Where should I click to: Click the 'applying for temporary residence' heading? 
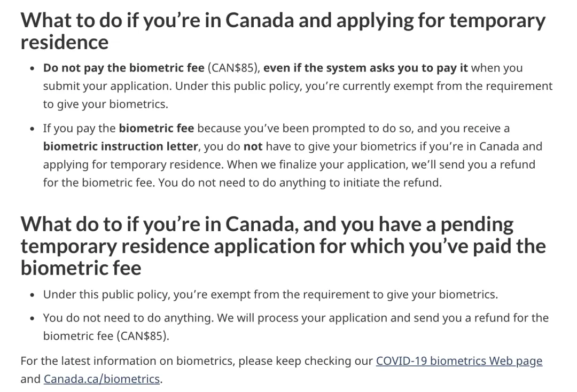(283, 31)
